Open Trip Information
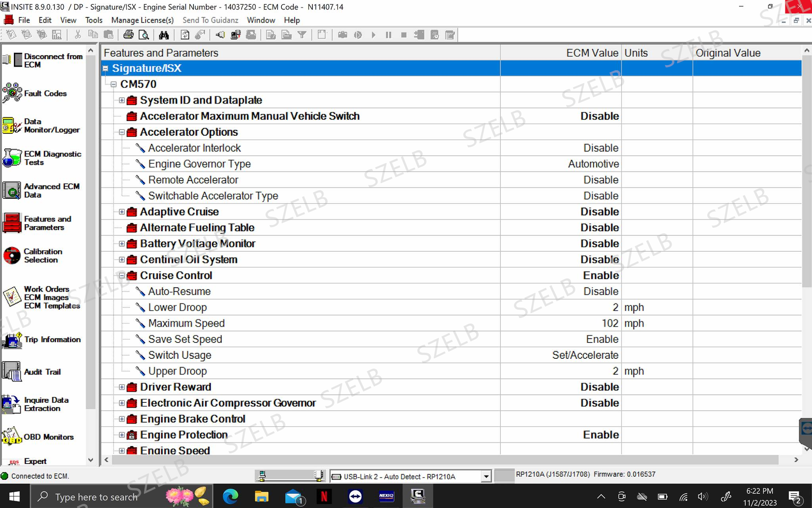 (41, 340)
